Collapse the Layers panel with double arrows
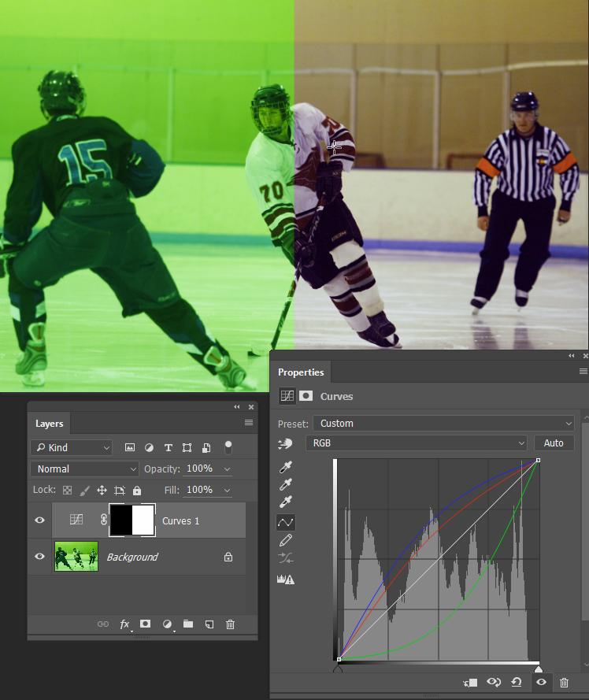 (x=237, y=407)
